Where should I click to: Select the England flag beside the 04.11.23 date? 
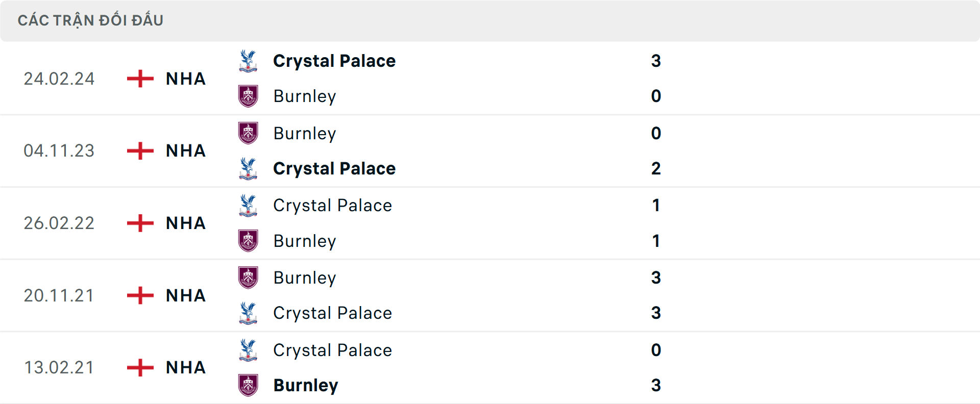[139, 151]
